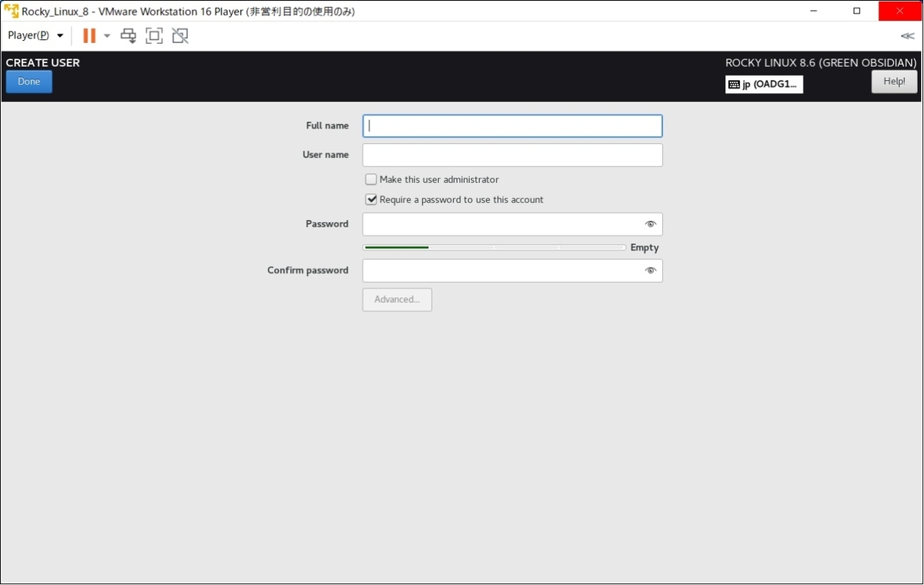The width and height of the screenshot is (924, 585).
Task: Click the Done button
Action: [28, 81]
